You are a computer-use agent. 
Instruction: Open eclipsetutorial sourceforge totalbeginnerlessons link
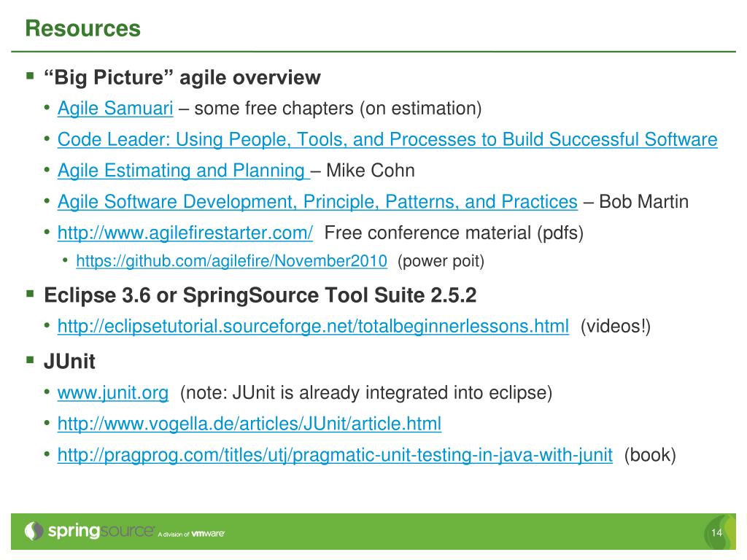point(313,326)
